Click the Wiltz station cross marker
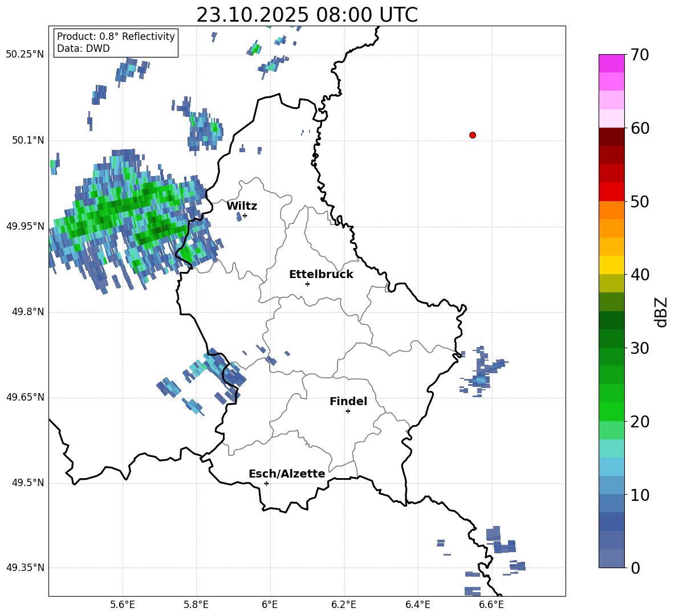Screen dimensions: 675x616 (245, 215)
